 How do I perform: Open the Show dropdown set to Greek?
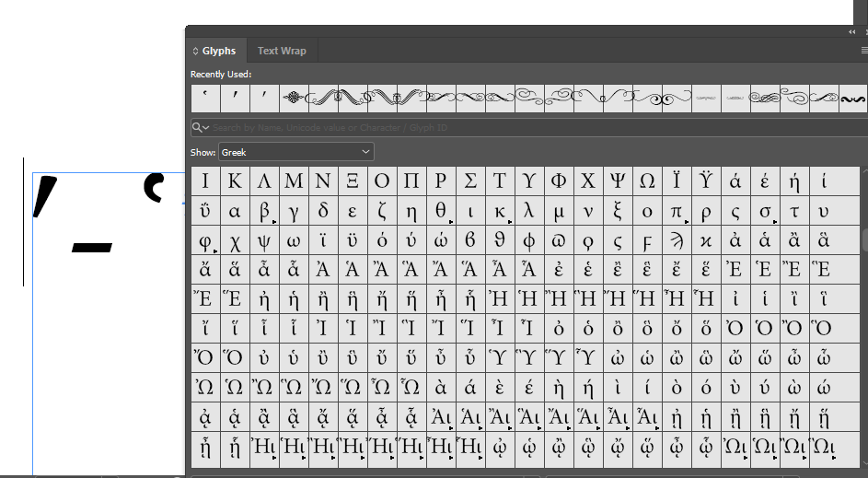point(296,152)
